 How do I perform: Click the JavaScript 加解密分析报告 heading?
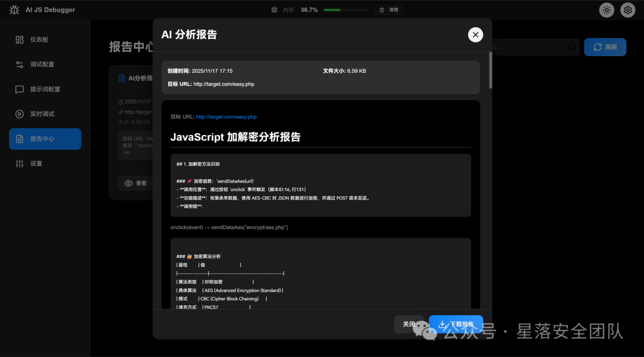click(236, 137)
